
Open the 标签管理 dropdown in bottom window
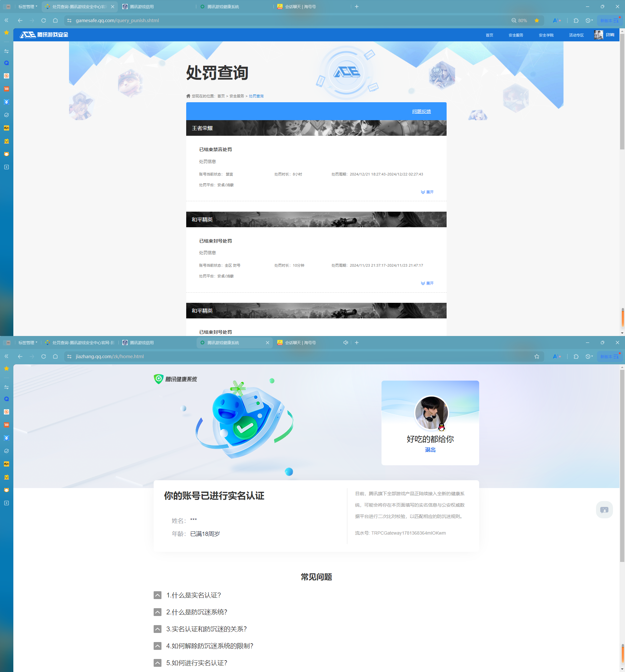[x=28, y=343]
